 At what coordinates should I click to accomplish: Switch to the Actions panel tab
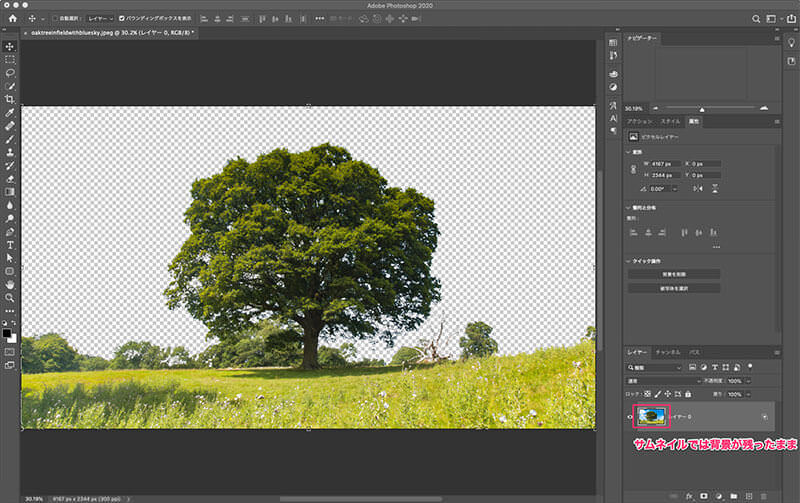pyautogui.click(x=640, y=121)
